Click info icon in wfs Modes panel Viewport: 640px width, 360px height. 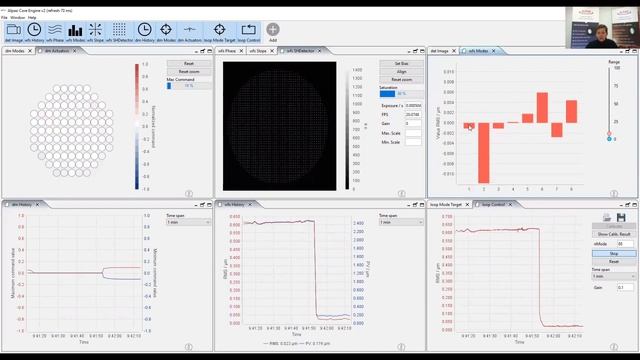point(614,193)
